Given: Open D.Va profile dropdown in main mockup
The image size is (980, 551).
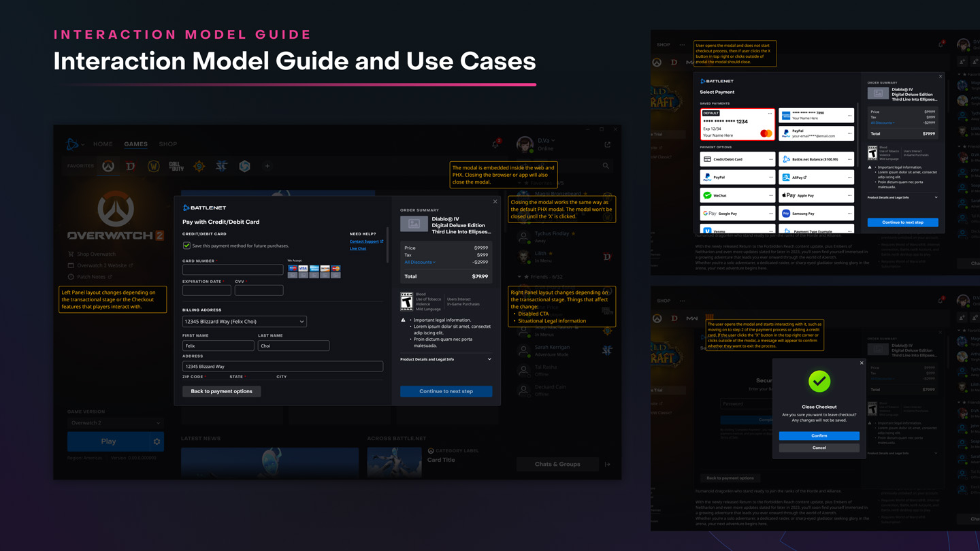Looking at the screenshot, I should [x=546, y=141].
